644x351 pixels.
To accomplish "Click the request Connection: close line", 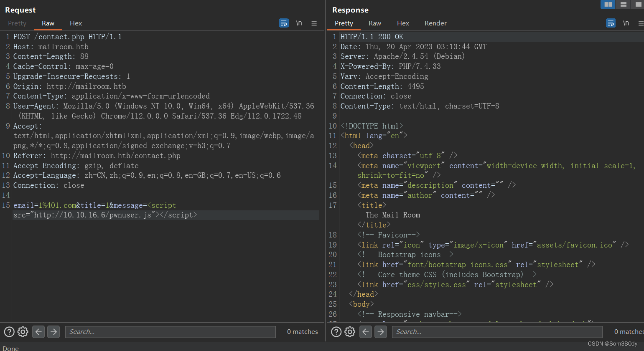I will pos(49,185).
